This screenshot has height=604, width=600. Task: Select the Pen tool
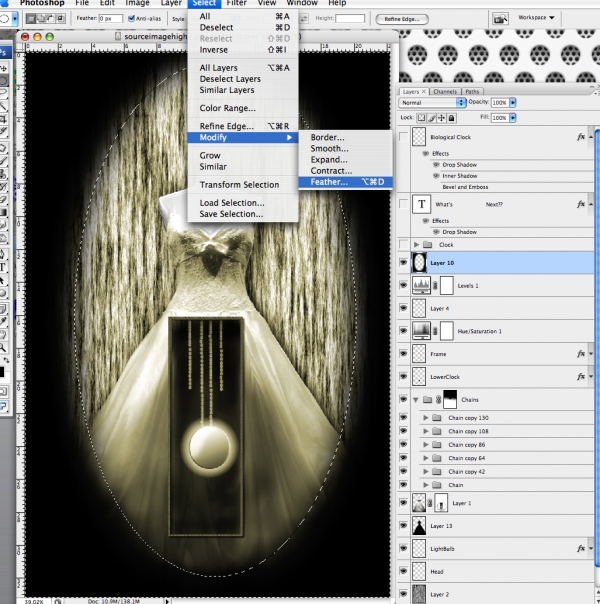click(x=3, y=255)
